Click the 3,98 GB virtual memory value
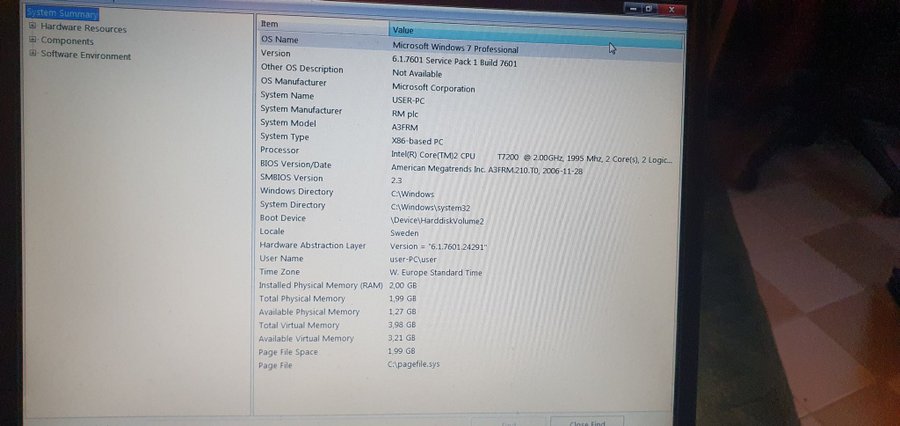Viewport: 900px width, 426px height. tap(402, 325)
